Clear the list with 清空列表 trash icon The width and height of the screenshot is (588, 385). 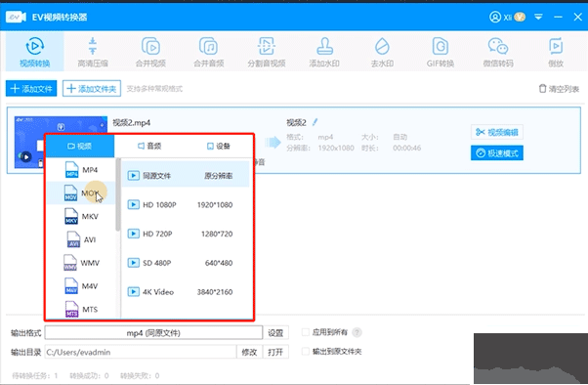(542, 89)
